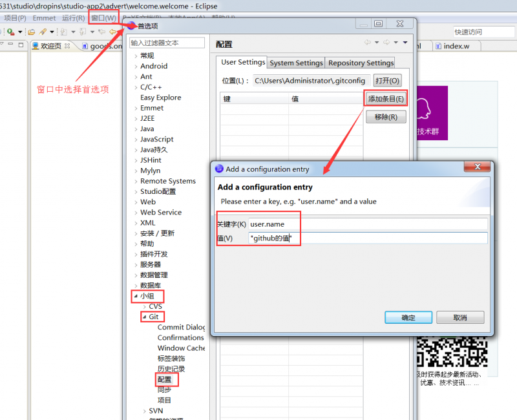Viewport: 517px width, 420px height.
Task: Click the 首选项 dialog title icon
Action: [x=133, y=26]
